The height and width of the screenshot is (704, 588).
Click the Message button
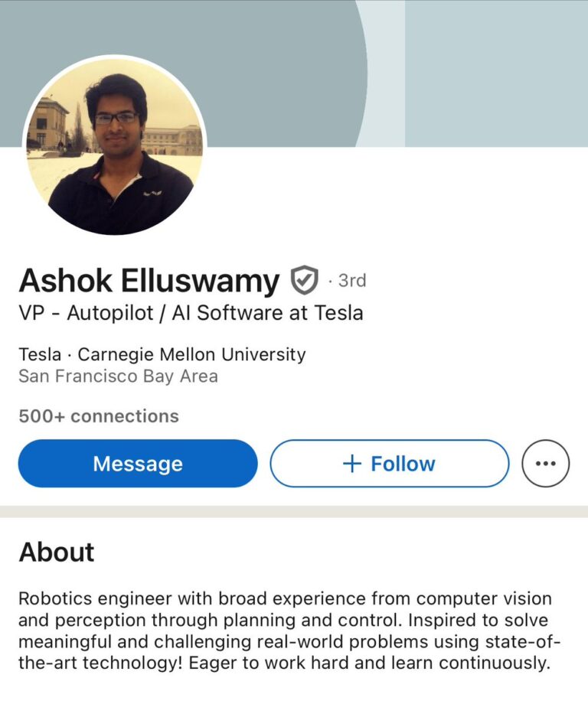(139, 464)
